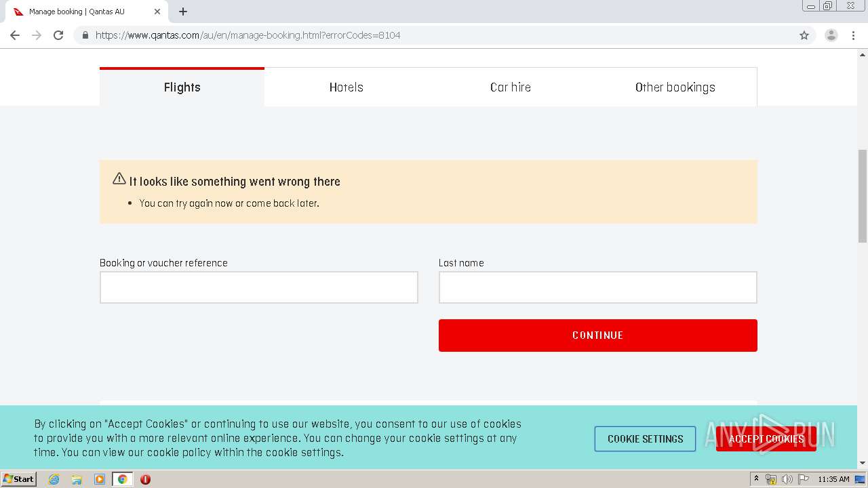Image resolution: width=868 pixels, height=488 pixels.
Task: Open the Windows Start menu
Action: click(x=18, y=479)
